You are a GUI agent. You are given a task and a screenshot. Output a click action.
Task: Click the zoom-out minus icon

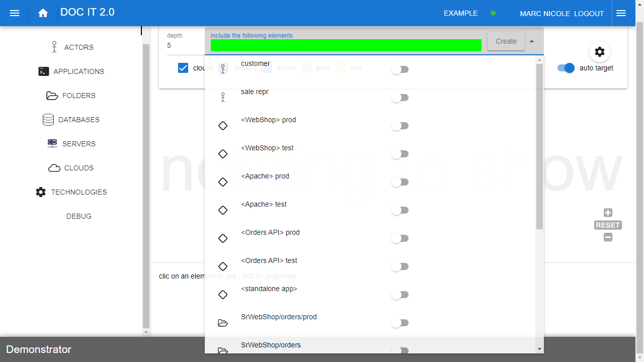(608, 237)
